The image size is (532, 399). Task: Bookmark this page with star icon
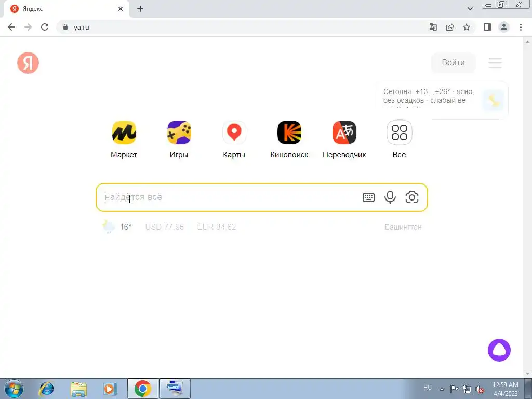(467, 27)
